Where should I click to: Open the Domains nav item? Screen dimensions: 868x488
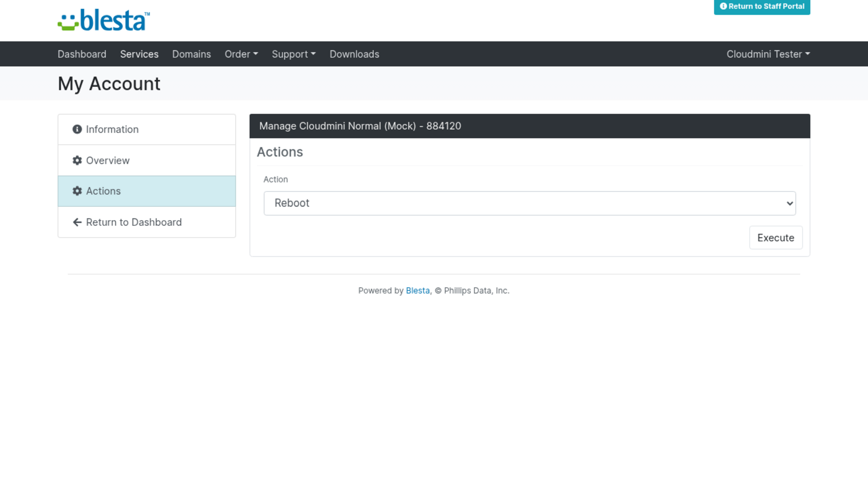192,54
